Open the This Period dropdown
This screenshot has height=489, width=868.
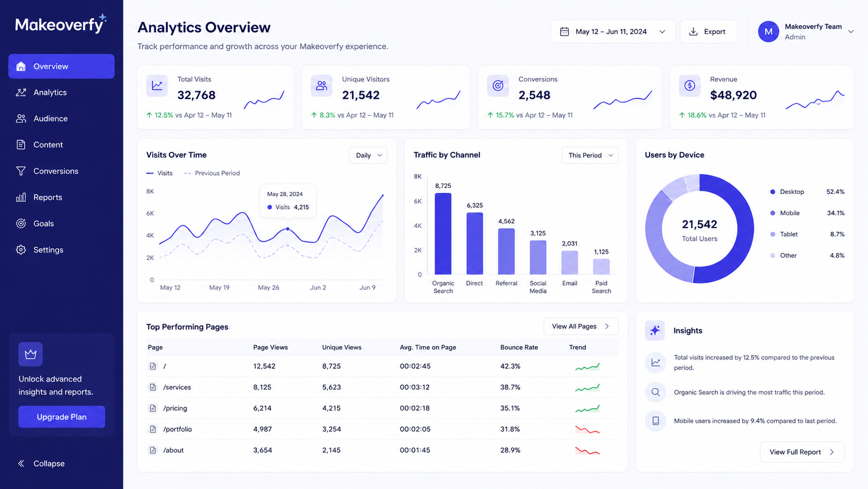tap(590, 155)
